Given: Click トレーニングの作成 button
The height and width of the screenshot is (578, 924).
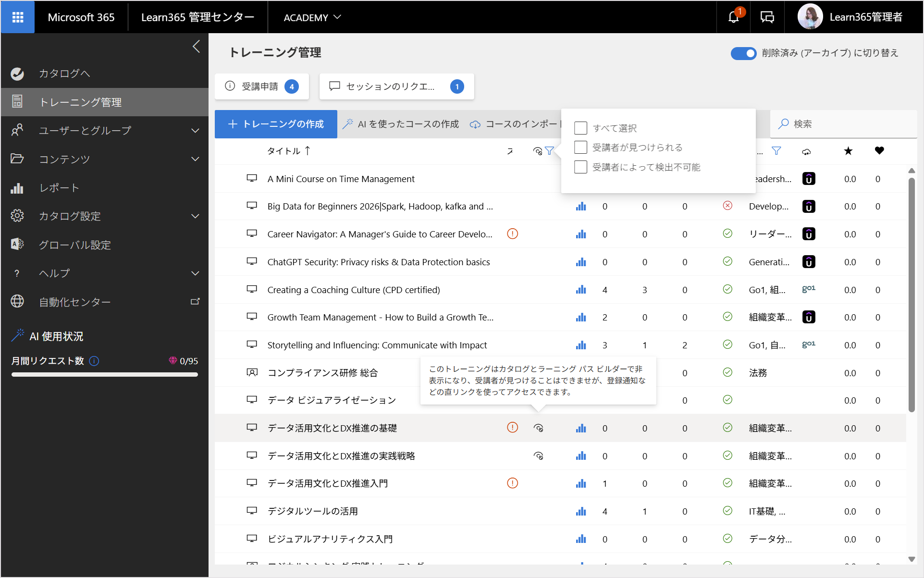Looking at the screenshot, I should pyautogui.click(x=276, y=124).
